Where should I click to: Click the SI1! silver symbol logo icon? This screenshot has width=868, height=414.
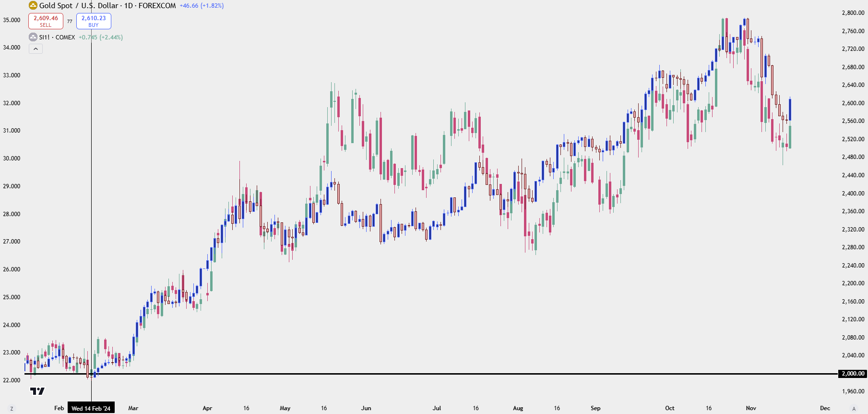pyautogui.click(x=33, y=37)
